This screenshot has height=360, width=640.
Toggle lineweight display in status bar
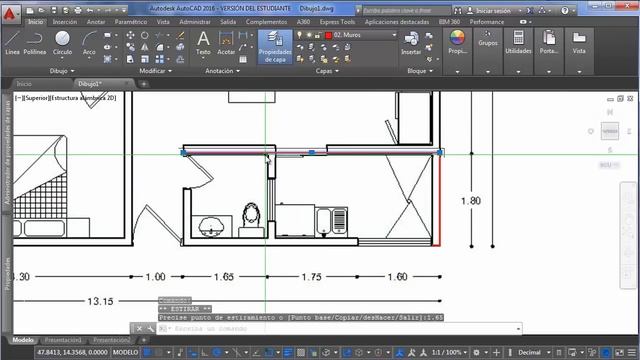click(288, 352)
